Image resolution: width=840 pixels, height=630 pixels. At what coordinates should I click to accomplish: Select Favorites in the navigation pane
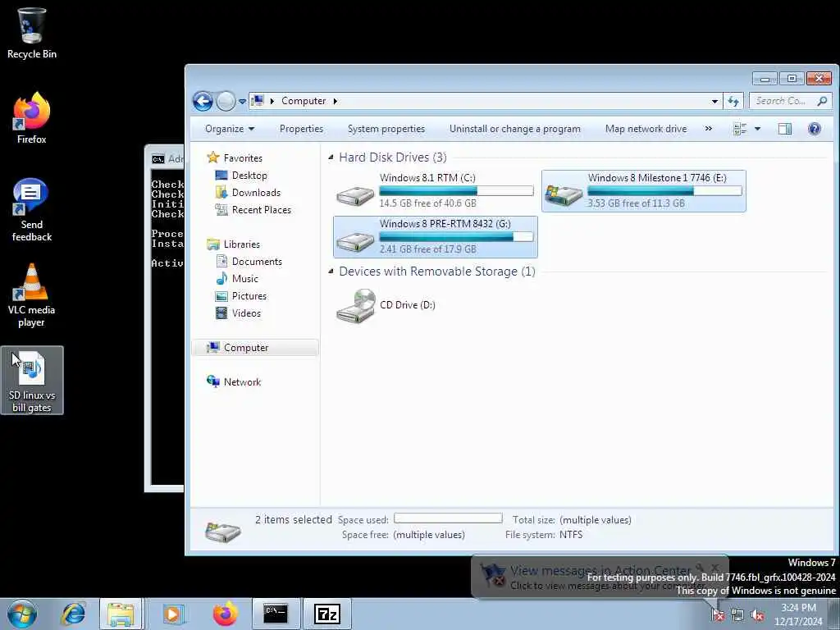pyautogui.click(x=235, y=158)
